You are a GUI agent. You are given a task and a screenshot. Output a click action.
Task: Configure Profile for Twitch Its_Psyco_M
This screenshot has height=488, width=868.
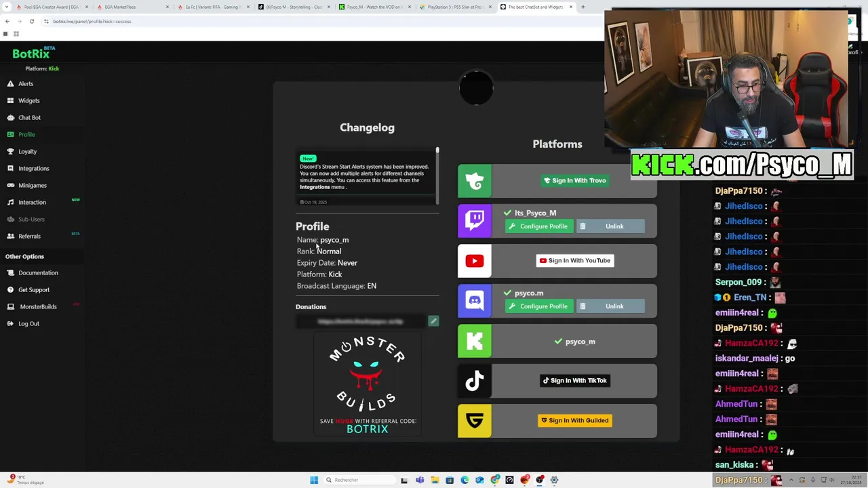tap(539, 226)
